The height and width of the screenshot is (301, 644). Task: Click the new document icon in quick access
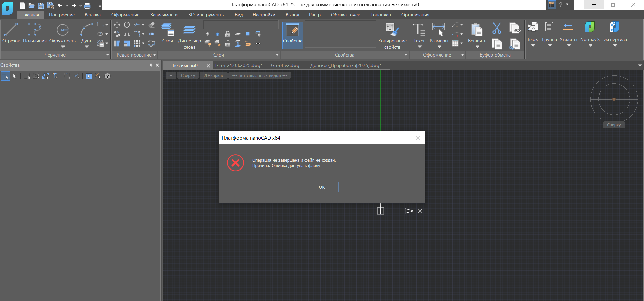pos(23,5)
